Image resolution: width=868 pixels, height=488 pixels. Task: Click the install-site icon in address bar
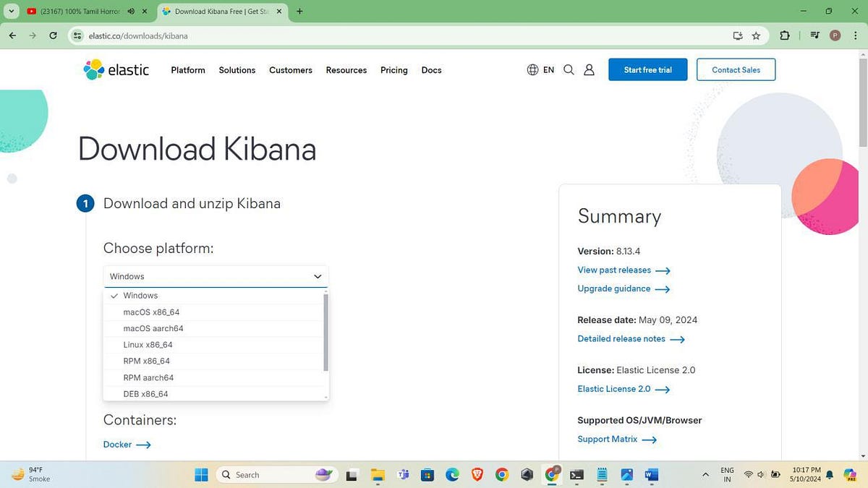pos(736,35)
